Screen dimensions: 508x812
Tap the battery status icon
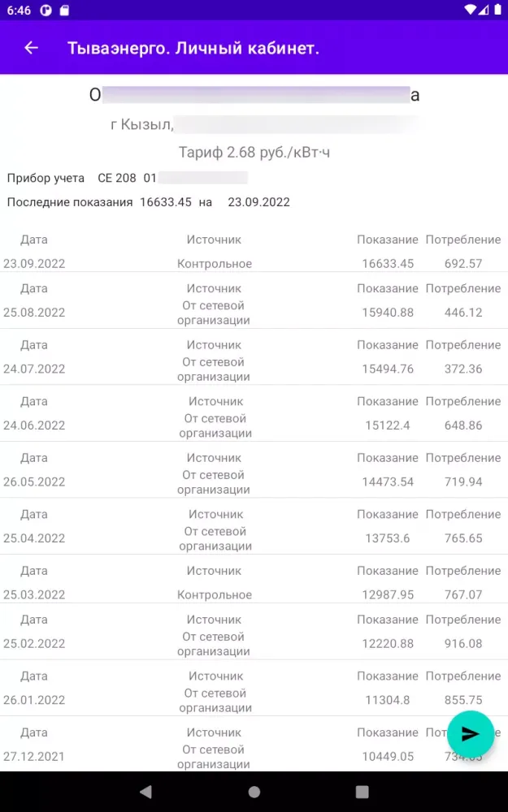click(x=497, y=11)
